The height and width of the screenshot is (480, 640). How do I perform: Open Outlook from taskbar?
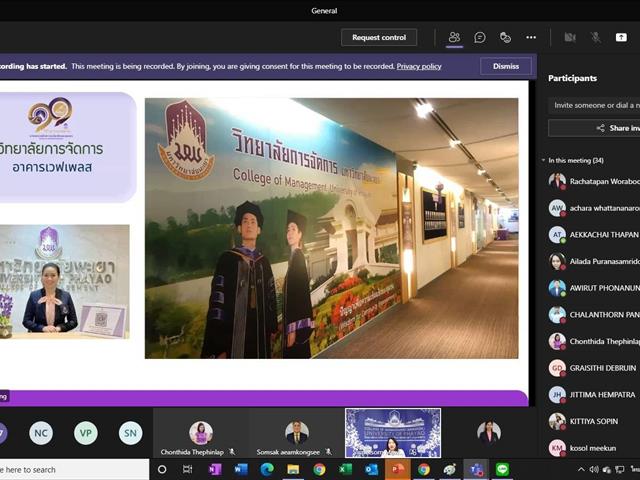pyautogui.click(x=371, y=470)
